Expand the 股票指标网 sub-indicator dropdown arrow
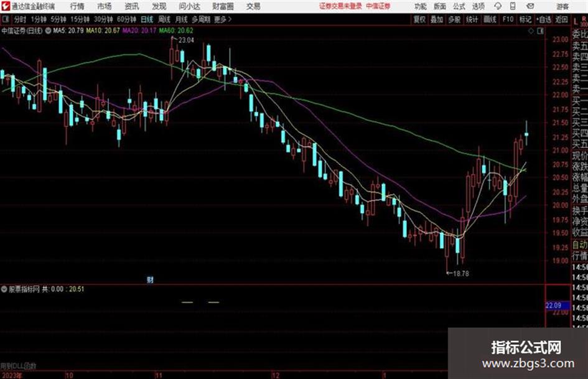The image size is (588, 379). [x=4, y=289]
